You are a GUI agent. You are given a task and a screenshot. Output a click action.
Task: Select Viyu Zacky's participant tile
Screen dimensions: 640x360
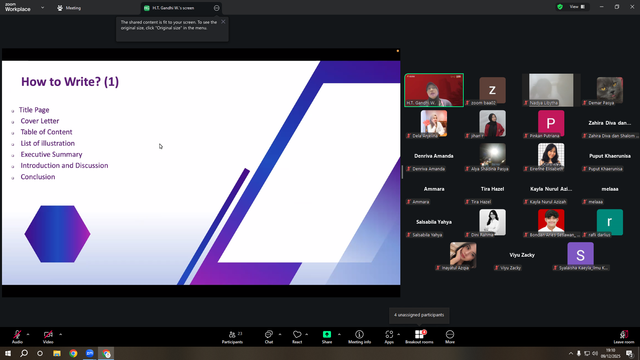pos(522,256)
